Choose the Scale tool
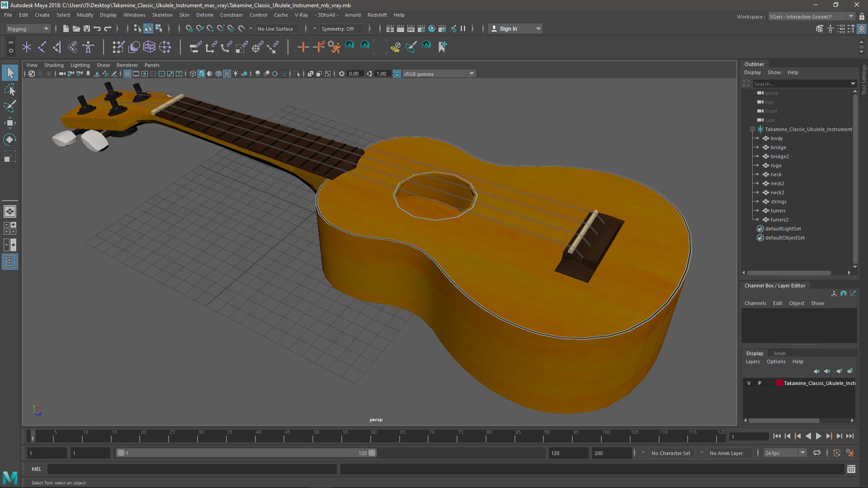868x488 pixels. (10, 156)
